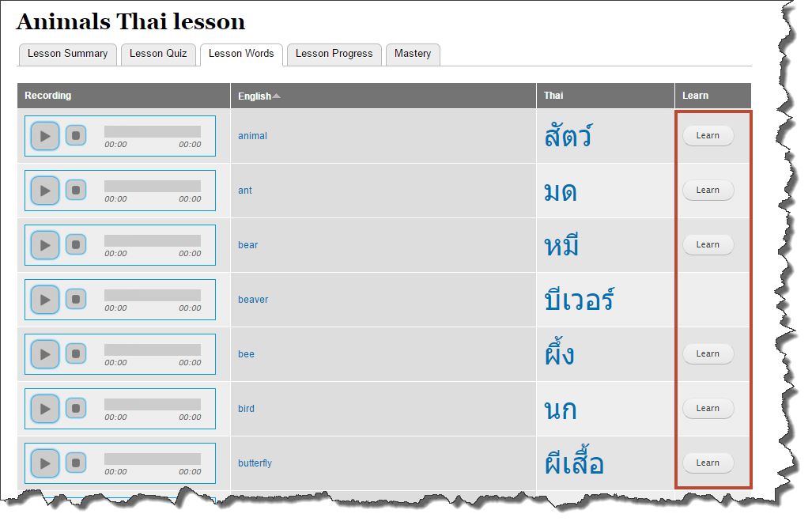Open the bird word link
This screenshot has width=812, height=525.
coord(246,409)
